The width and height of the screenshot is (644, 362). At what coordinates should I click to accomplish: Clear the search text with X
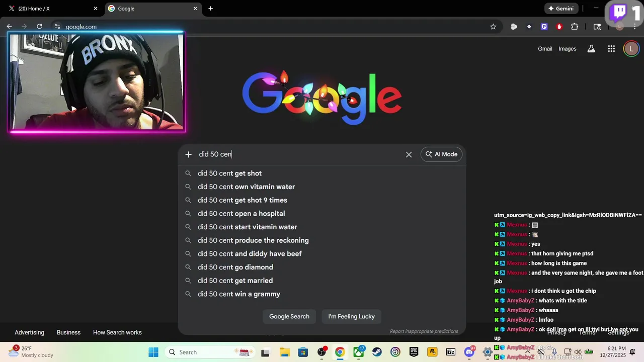tap(409, 154)
